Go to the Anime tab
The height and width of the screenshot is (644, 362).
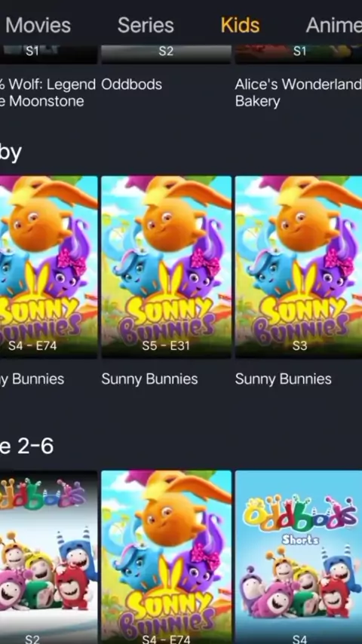point(333,25)
